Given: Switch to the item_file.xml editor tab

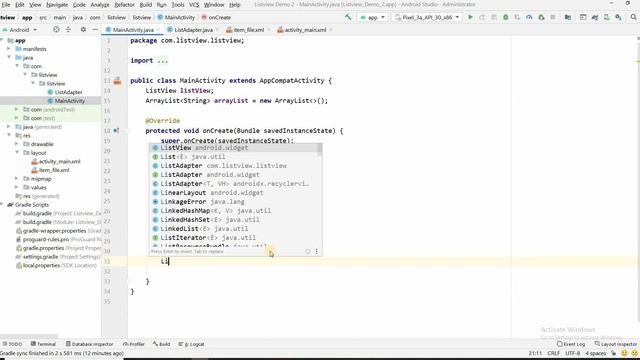Looking at the screenshot, I should 248,30.
